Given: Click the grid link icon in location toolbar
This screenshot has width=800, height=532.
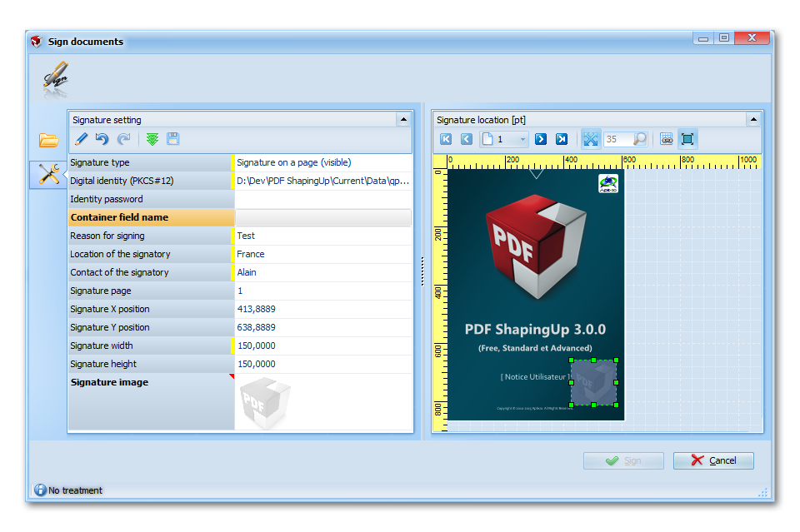Looking at the screenshot, I should coord(667,139).
